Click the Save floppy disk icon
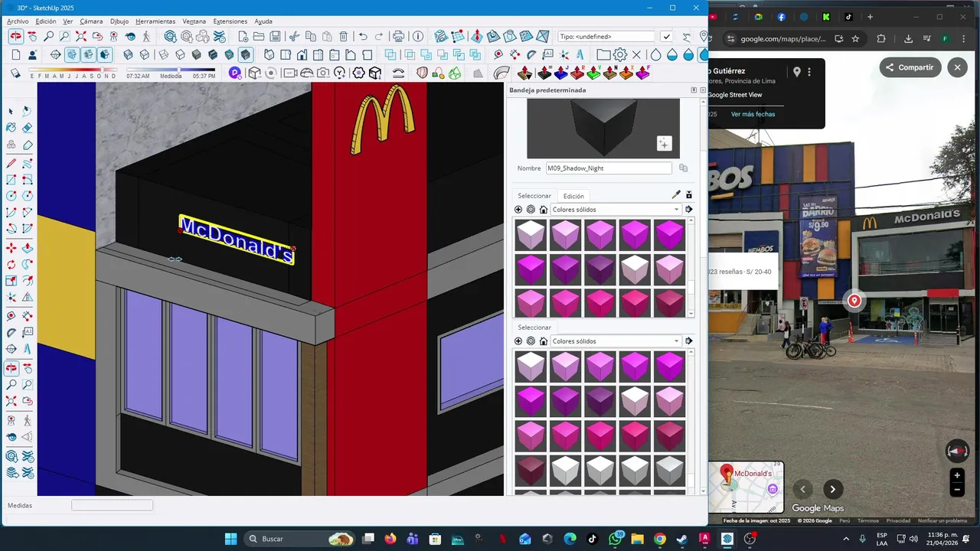This screenshot has width=980, height=551. 275,36
